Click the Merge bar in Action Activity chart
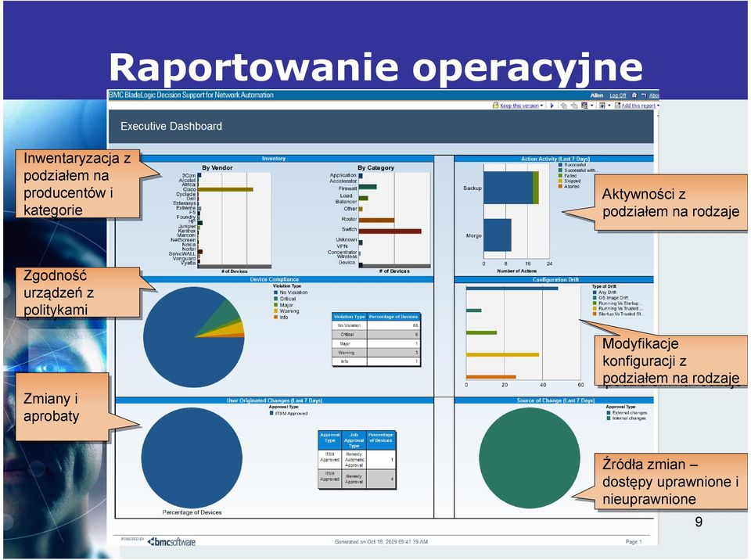The height and width of the screenshot is (560, 751). click(498, 235)
